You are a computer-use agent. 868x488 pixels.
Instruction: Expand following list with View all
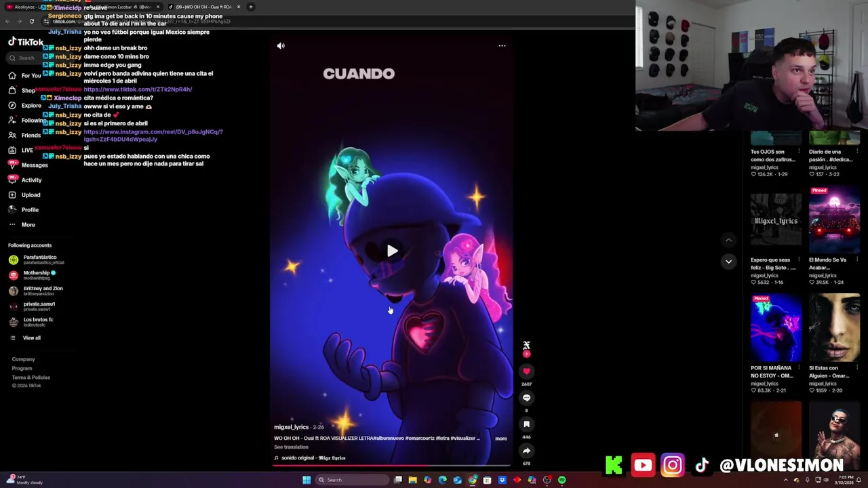coord(25,338)
